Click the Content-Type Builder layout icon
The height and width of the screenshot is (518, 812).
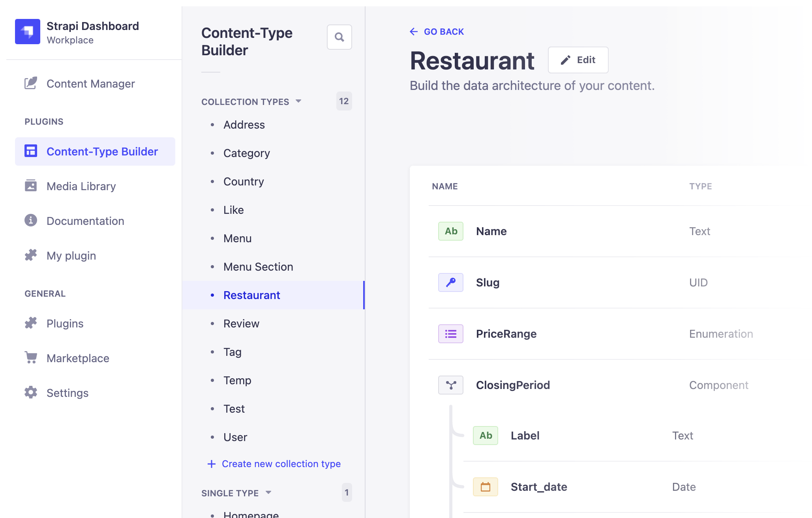tap(31, 151)
